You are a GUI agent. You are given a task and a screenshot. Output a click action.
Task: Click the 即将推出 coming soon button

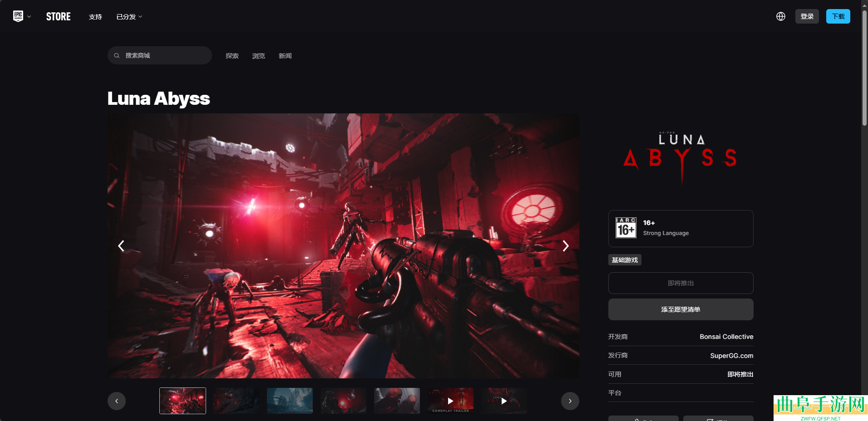(x=681, y=283)
